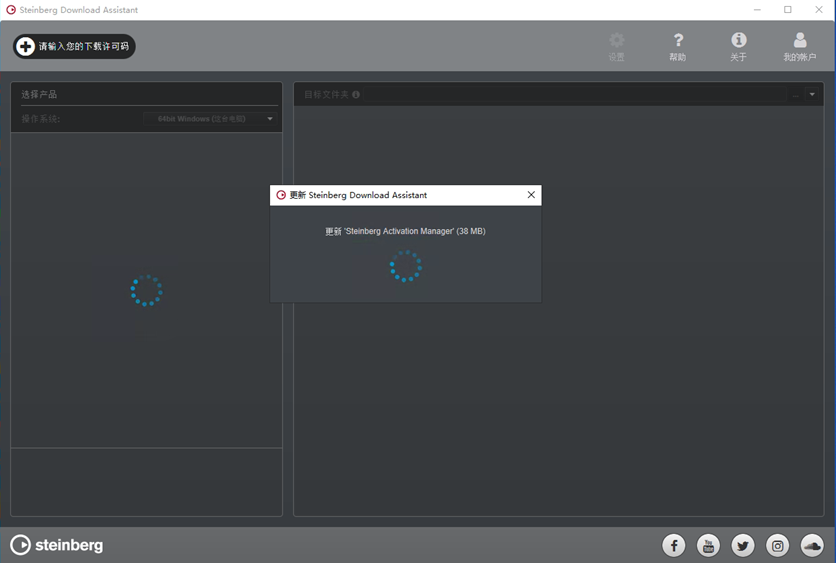Click the 请输入您的下载许可码 button
836x563 pixels.
pos(74,46)
